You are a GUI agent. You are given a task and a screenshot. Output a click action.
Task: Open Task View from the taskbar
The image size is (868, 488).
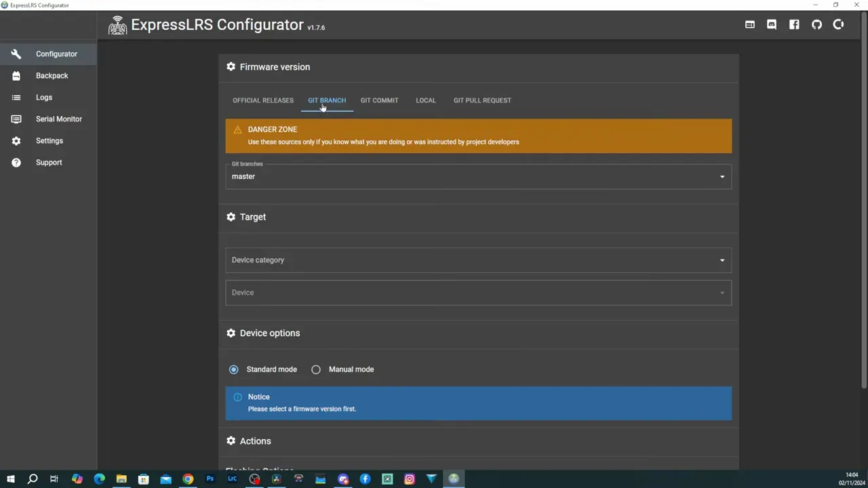(x=54, y=479)
